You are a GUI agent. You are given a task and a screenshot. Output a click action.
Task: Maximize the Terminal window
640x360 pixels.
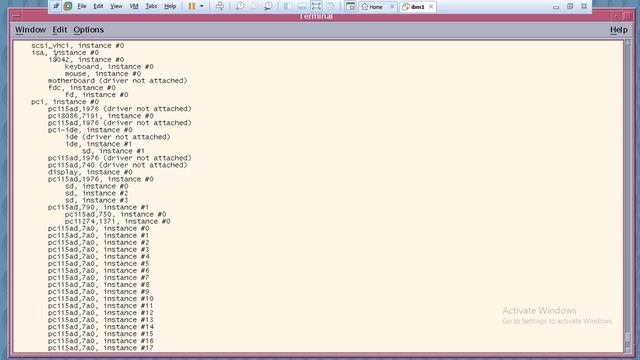point(628,16)
